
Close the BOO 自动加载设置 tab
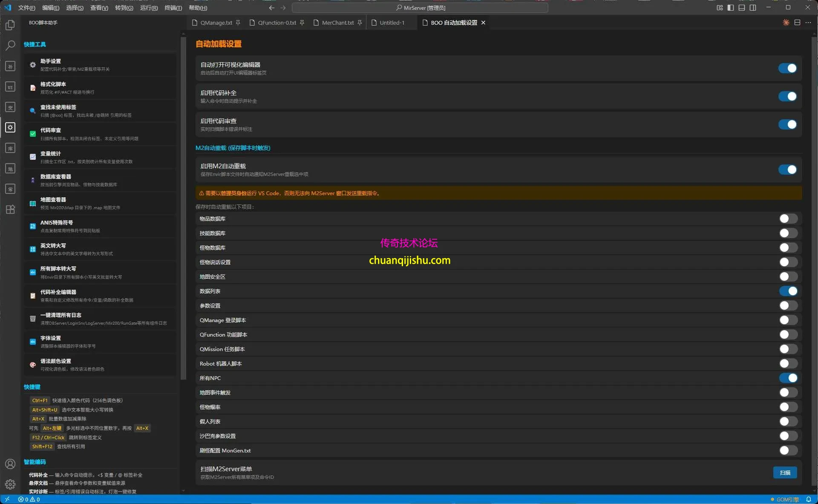coord(483,23)
